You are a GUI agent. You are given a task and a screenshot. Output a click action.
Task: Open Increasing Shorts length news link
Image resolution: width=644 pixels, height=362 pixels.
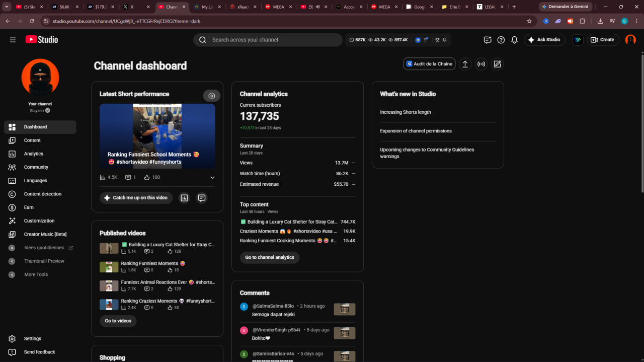point(406,112)
